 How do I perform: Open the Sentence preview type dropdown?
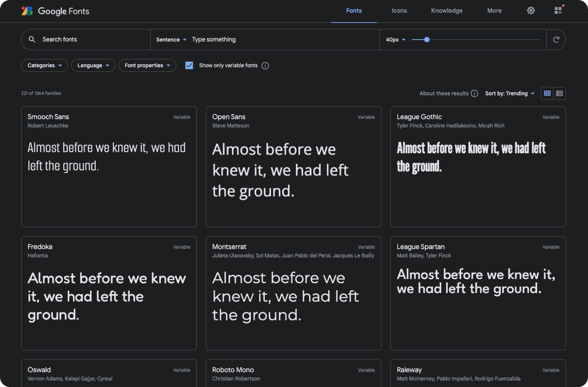tap(171, 40)
